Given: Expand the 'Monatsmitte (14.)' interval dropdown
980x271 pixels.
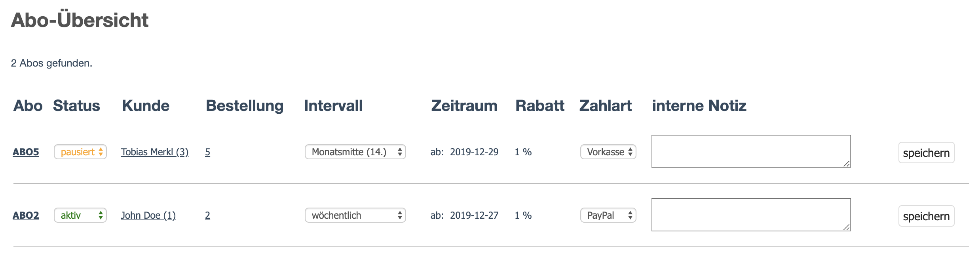Looking at the screenshot, I should point(355,152).
